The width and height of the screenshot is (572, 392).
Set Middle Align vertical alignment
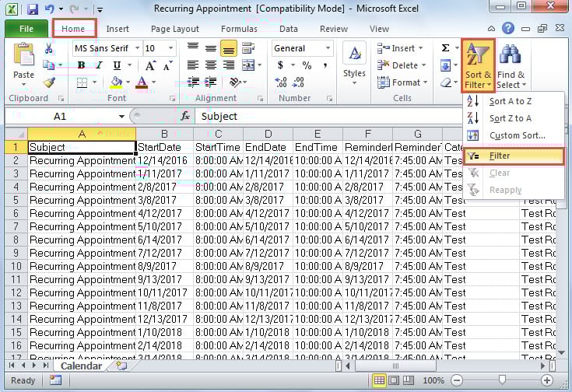210,48
